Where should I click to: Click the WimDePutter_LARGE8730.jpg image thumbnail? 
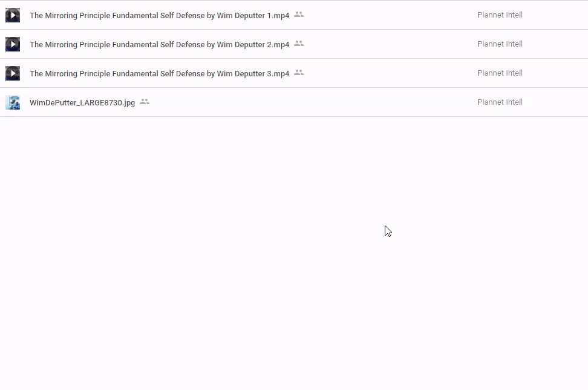13,102
